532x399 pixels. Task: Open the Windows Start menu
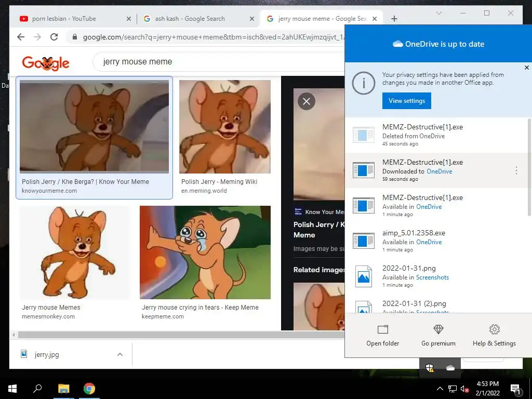pos(12,389)
